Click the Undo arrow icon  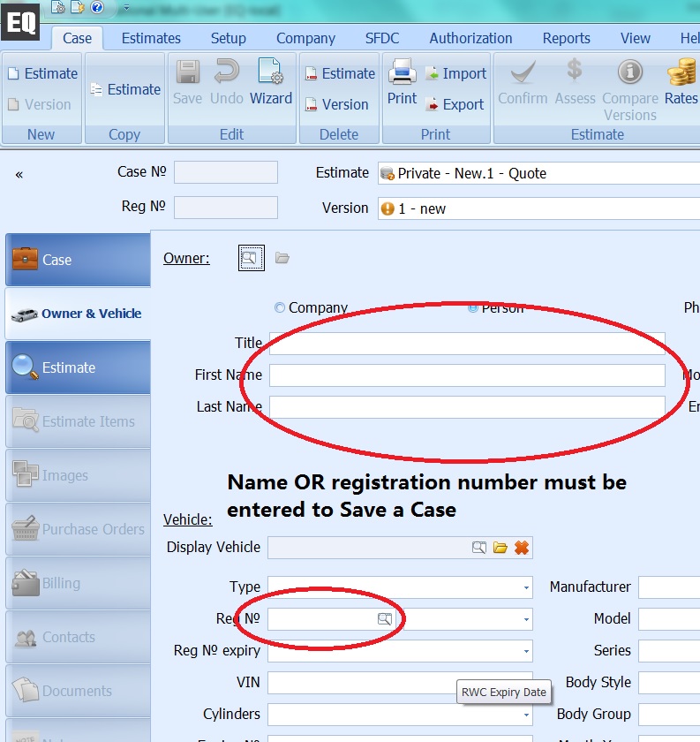tap(227, 72)
